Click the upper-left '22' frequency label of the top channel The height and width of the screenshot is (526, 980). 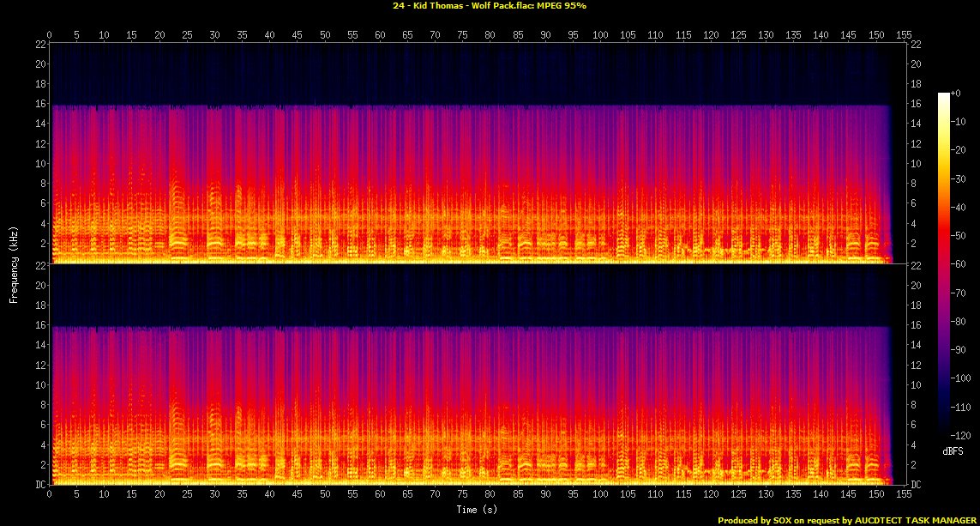pos(40,44)
